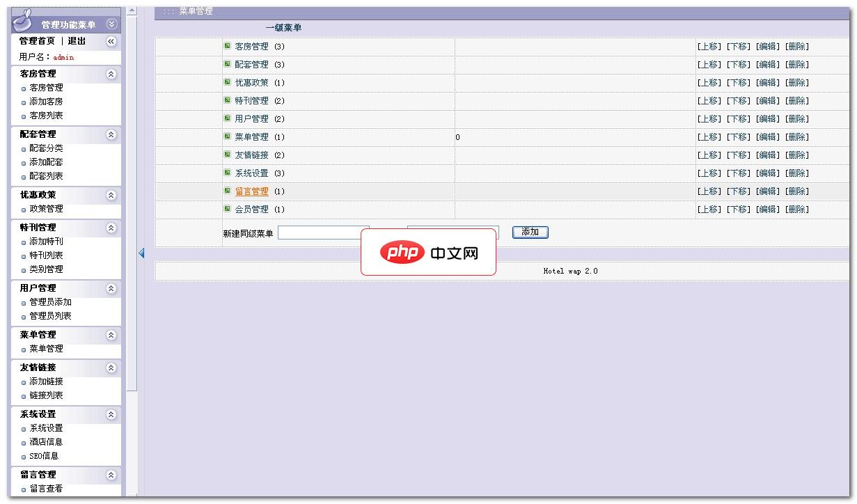Collapse the 优惠政策 sidebar section
This screenshot has width=857, height=504.
point(111,195)
